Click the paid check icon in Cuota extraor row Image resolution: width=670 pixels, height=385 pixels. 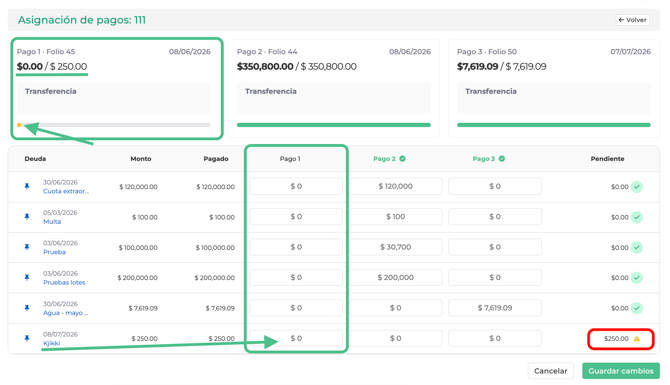pyautogui.click(x=637, y=187)
